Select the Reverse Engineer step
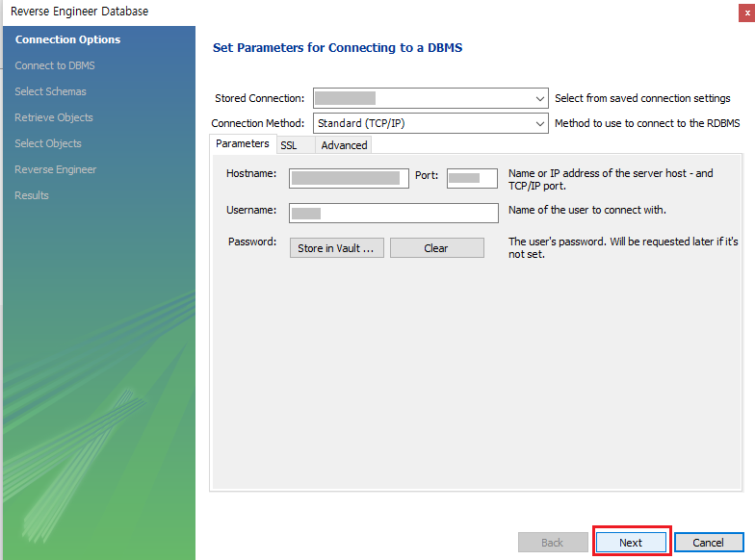This screenshot has height=560, width=755. pos(56,169)
